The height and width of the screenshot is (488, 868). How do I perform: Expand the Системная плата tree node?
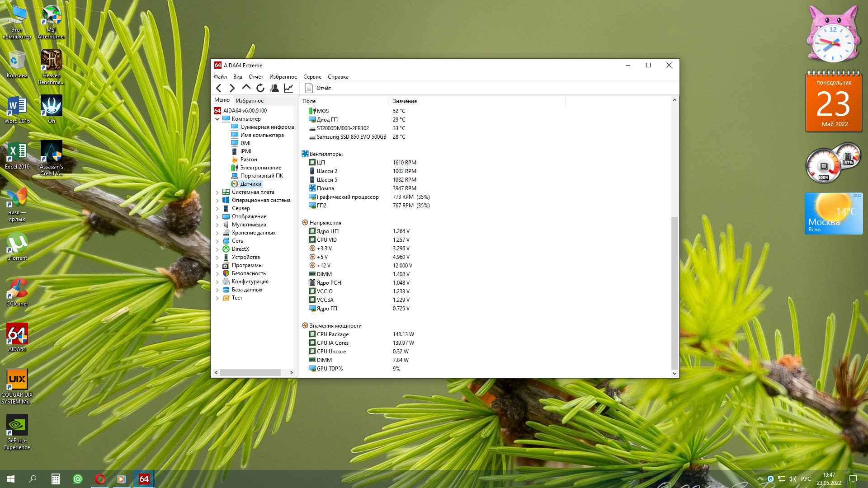[217, 192]
